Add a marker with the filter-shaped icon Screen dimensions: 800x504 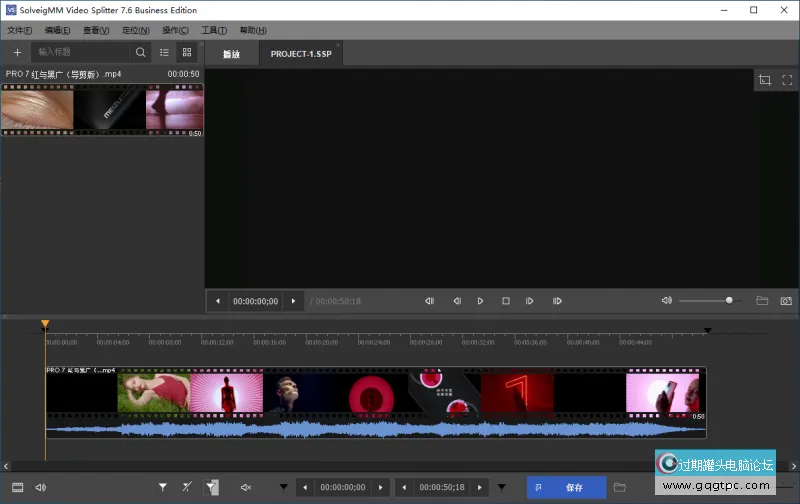pos(163,487)
